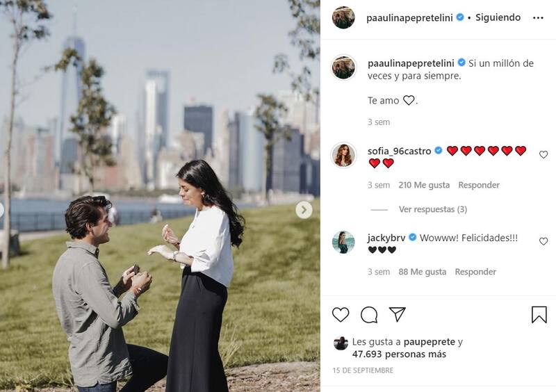Share post via paper plane icon
The height and width of the screenshot is (392, 556).
(397, 314)
